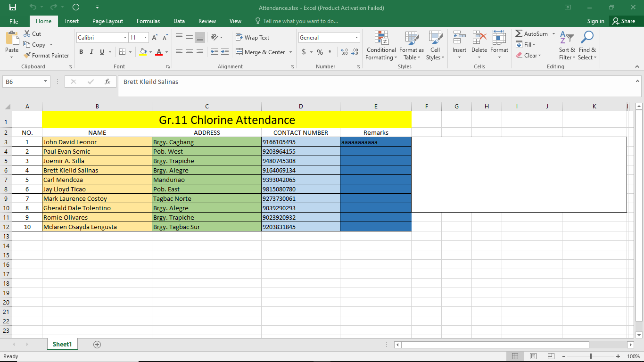
Task: Click the Percent Style icon
Action: click(320, 52)
